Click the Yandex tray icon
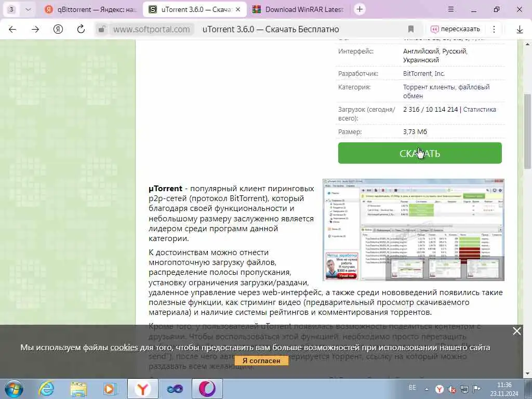 [440, 389]
